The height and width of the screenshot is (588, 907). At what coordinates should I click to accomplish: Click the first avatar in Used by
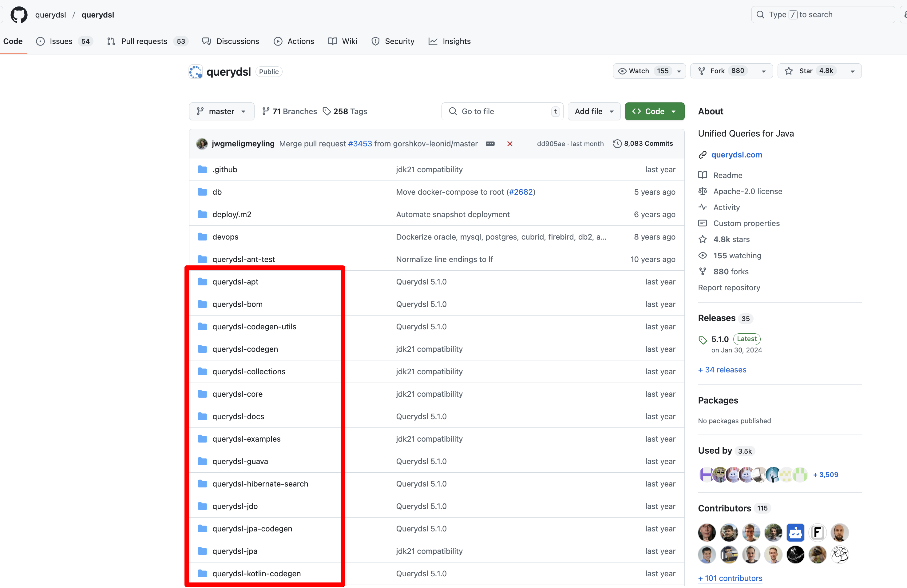(x=706, y=475)
